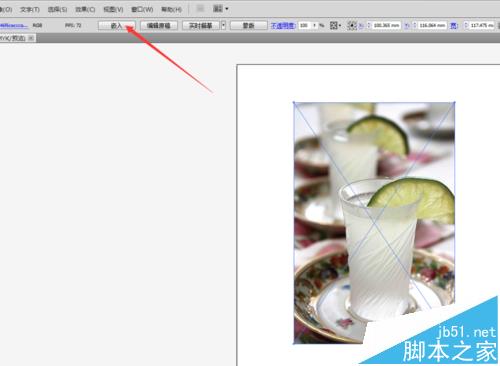Click the width field 117.475 mm

482,25
